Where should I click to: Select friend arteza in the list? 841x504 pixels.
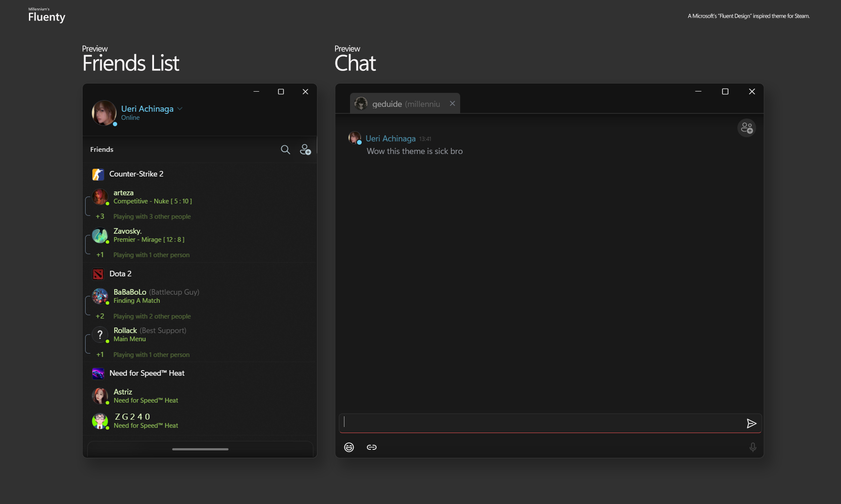pyautogui.click(x=200, y=197)
